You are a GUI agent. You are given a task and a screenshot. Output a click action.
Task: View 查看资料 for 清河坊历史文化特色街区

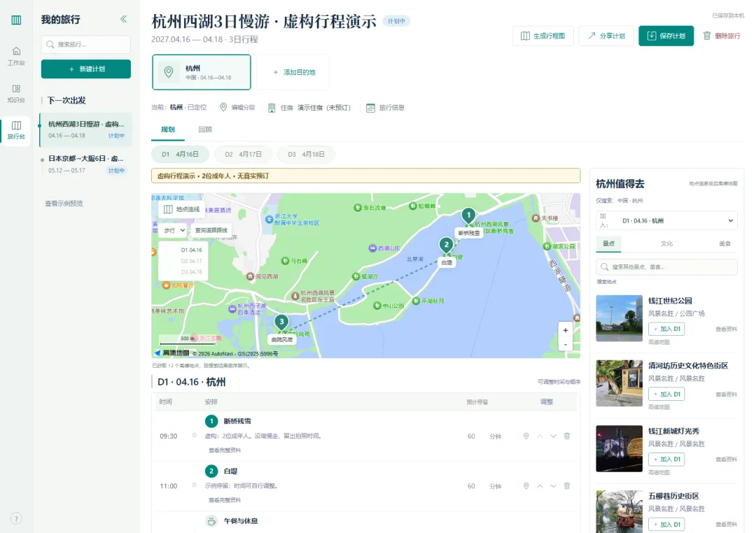726,395
